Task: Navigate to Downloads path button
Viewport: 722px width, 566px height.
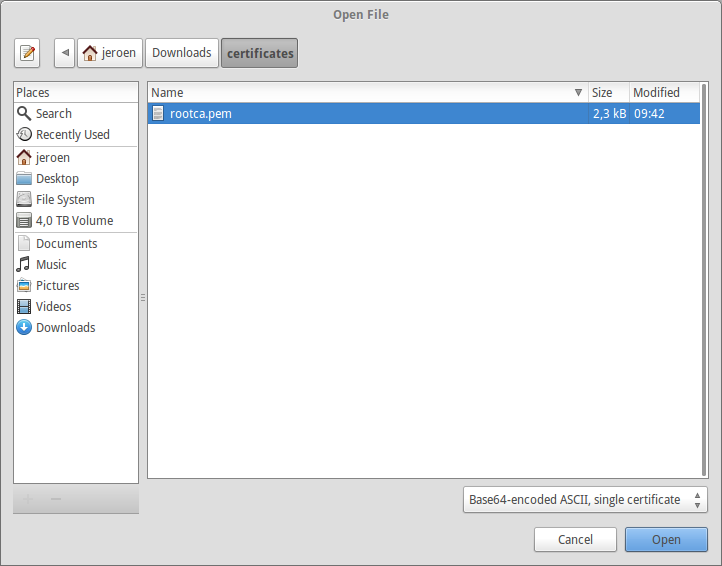Action: point(182,53)
